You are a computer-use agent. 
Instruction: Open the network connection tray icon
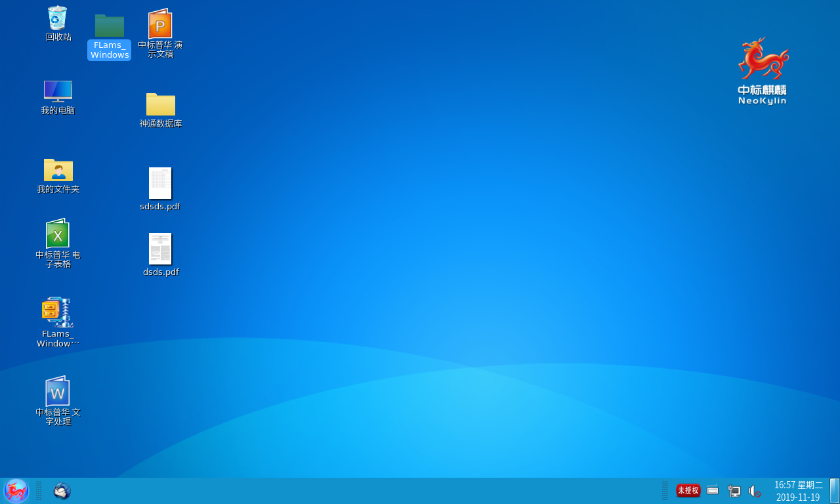[x=734, y=491]
